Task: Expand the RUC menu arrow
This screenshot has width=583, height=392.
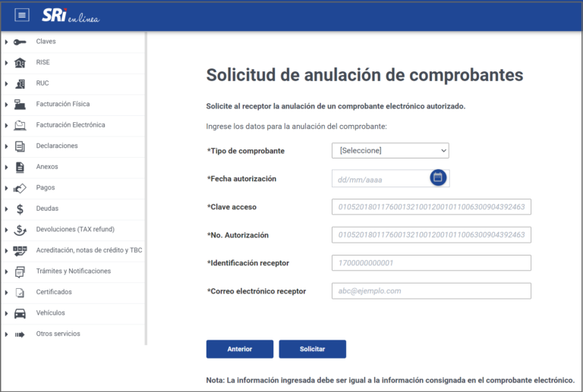Action: click(6, 84)
